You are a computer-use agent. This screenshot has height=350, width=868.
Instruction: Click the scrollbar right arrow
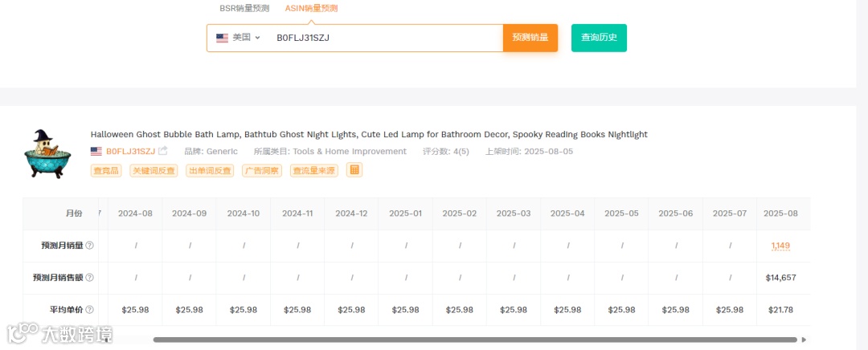click(x=804, y=340)
